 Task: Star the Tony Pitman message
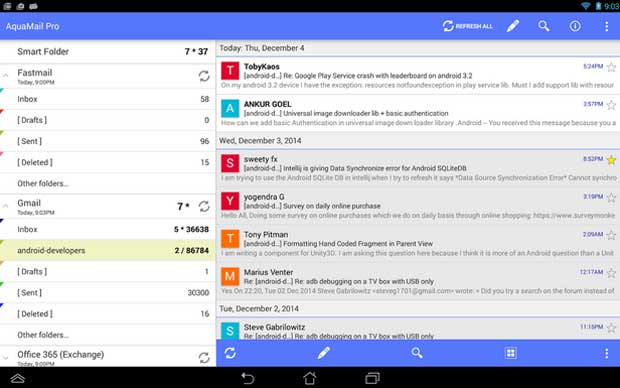tap(611, 235)
